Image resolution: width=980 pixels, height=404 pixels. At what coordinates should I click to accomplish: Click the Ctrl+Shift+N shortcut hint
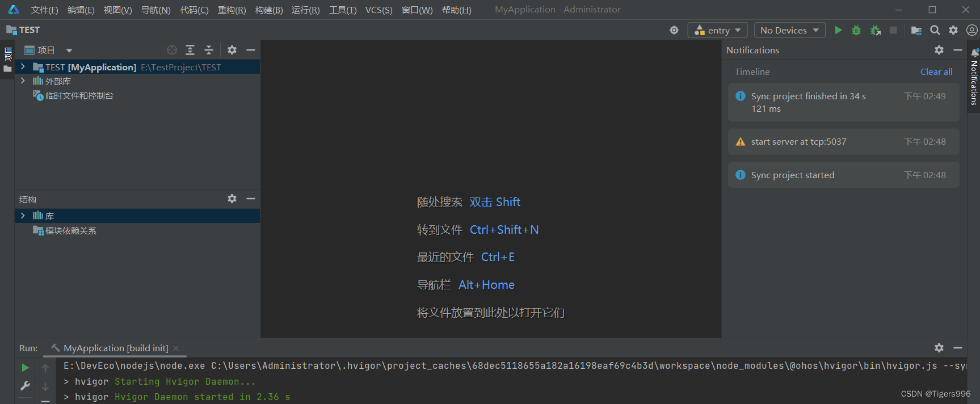[x=504, y=230]
